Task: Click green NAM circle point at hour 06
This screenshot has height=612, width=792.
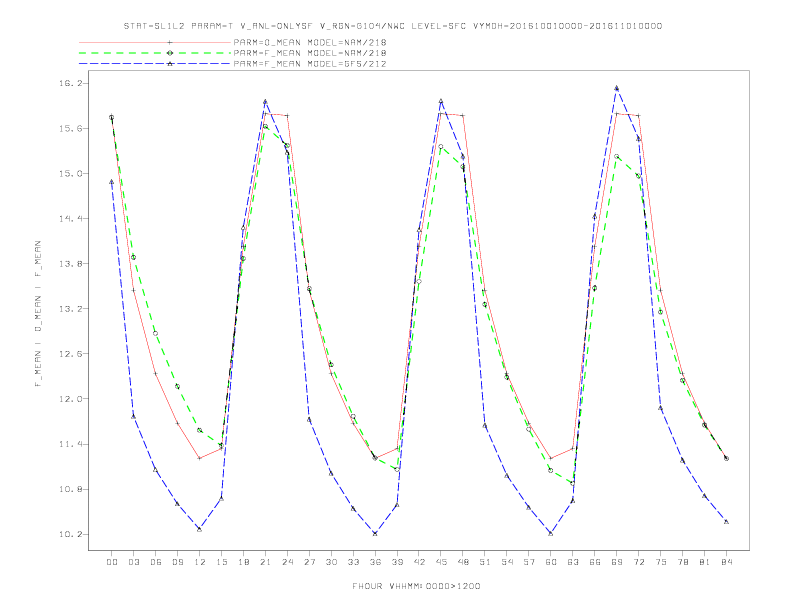Action: [156, 333]
